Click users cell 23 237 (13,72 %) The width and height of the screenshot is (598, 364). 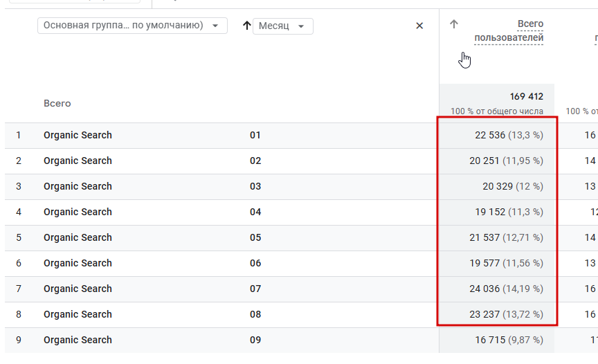coord(507,314)
